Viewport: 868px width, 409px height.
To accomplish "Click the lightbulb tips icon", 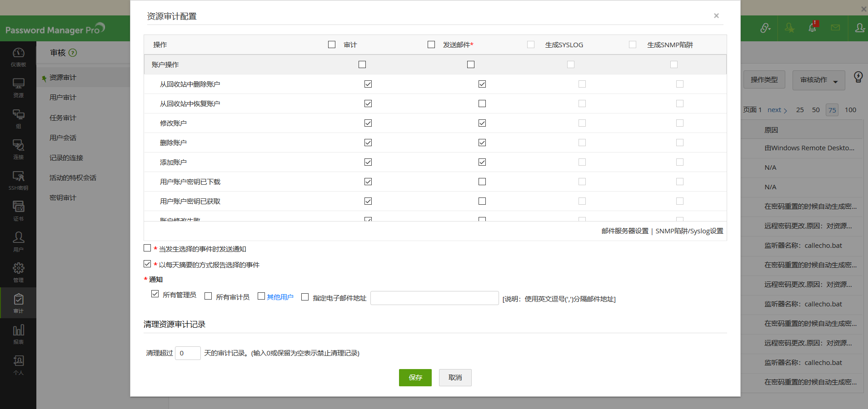I will click(858, 77).
